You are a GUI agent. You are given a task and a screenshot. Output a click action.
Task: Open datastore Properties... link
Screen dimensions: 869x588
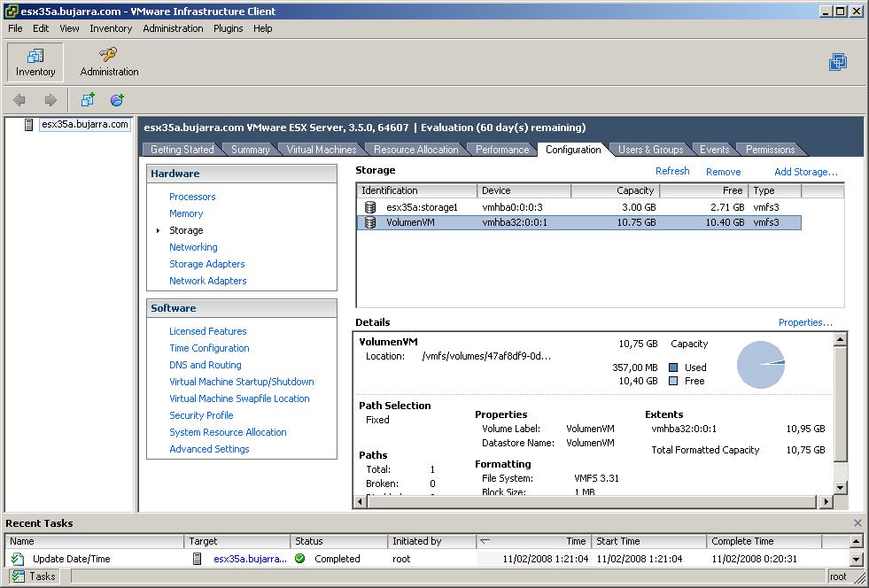pyautogui.click(x=805, y=322)
